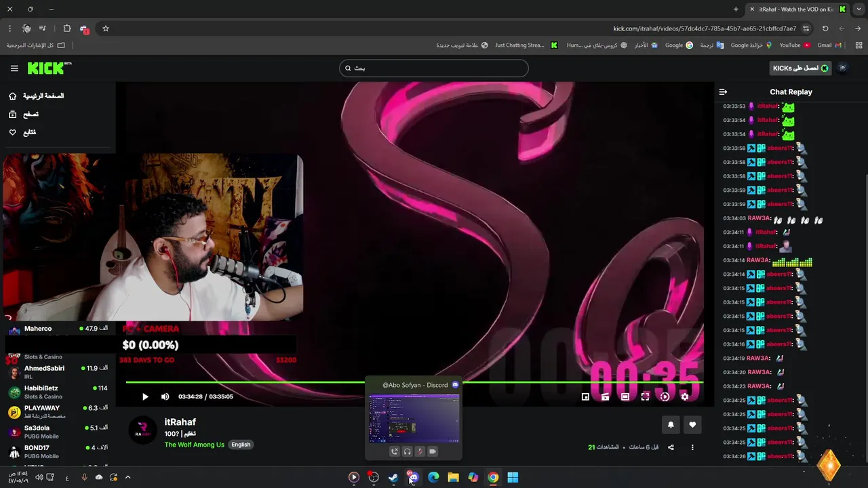The width and height of the screenshot is (868, 488).
Task: Open the home page sidebar item
Action: [37, 96]
